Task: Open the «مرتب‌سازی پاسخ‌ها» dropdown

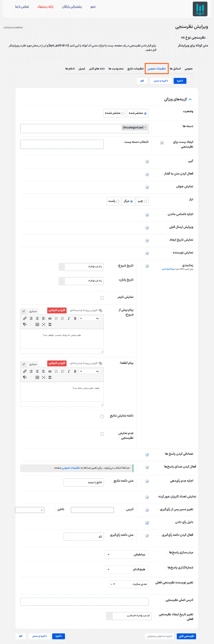Action: (126, 554)
